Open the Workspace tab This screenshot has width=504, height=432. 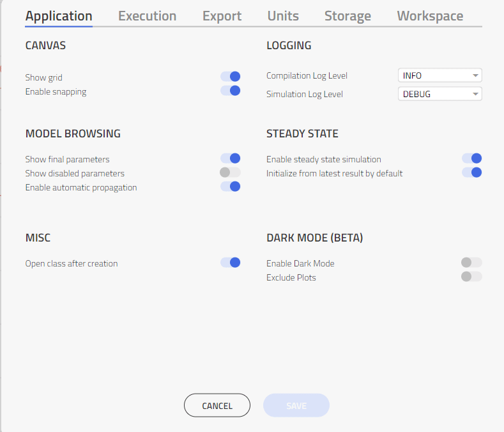(430, 16)
